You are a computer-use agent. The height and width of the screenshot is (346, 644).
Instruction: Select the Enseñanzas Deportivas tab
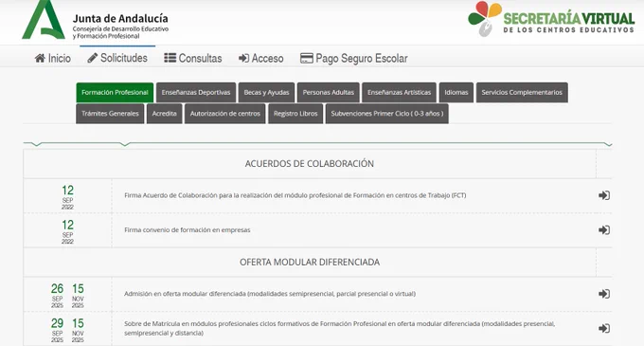[196, 93]
